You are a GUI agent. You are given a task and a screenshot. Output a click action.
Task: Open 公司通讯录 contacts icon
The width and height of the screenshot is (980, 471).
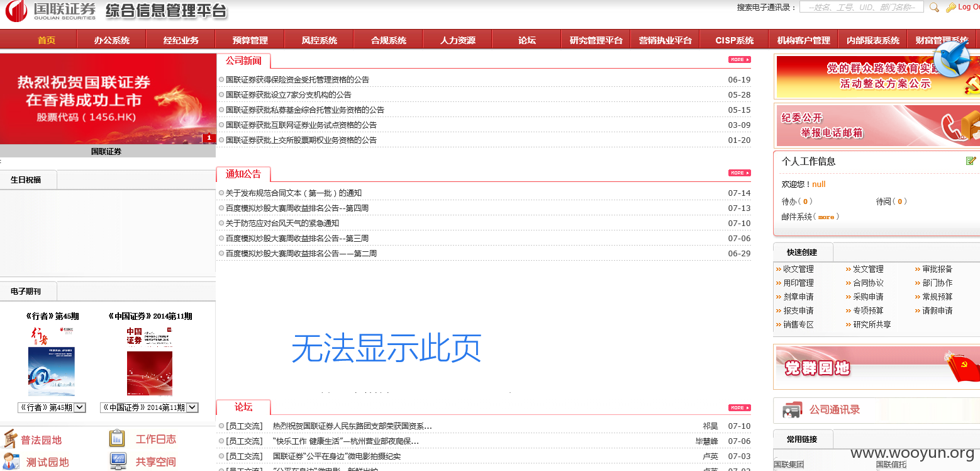(793, 411)
